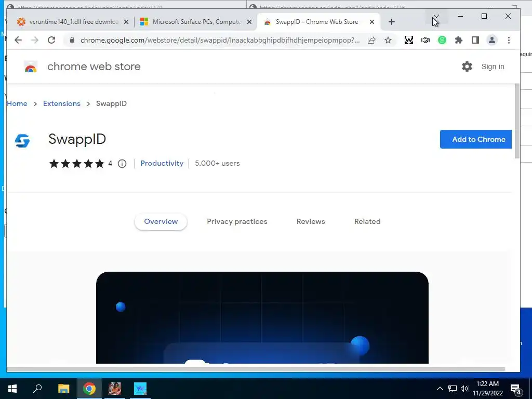Click the Chrome Web Store rainbow logo

pos(31,67)
